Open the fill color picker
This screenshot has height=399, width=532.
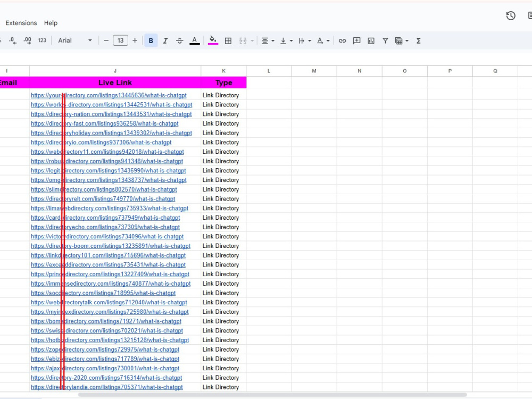[x=213, y=40]
